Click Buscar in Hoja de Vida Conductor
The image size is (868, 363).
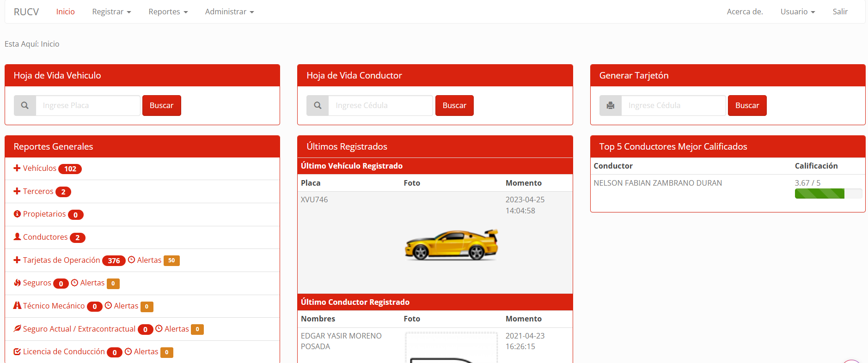tap(454, 105)
